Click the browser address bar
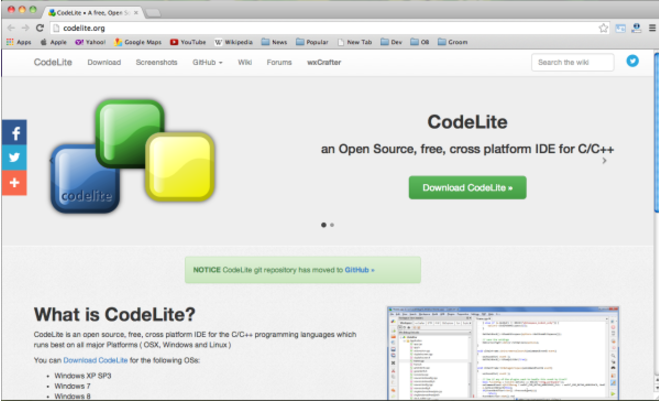The height and width of the screenshot is (401, 659). click(328, 28)
